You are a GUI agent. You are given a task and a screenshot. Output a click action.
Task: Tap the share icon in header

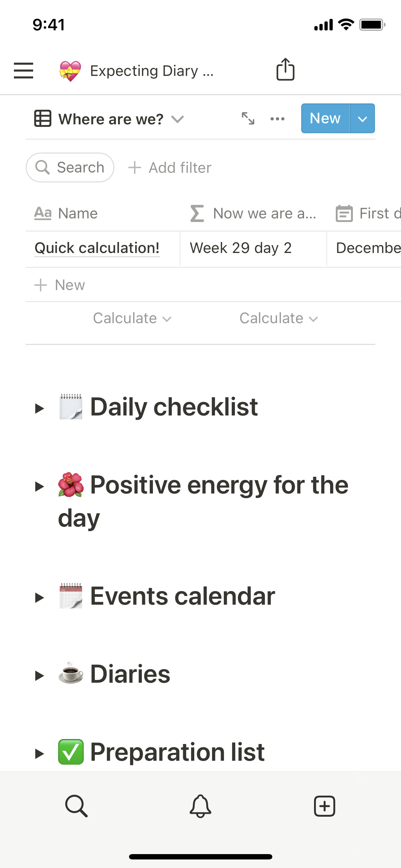[285, 69]
